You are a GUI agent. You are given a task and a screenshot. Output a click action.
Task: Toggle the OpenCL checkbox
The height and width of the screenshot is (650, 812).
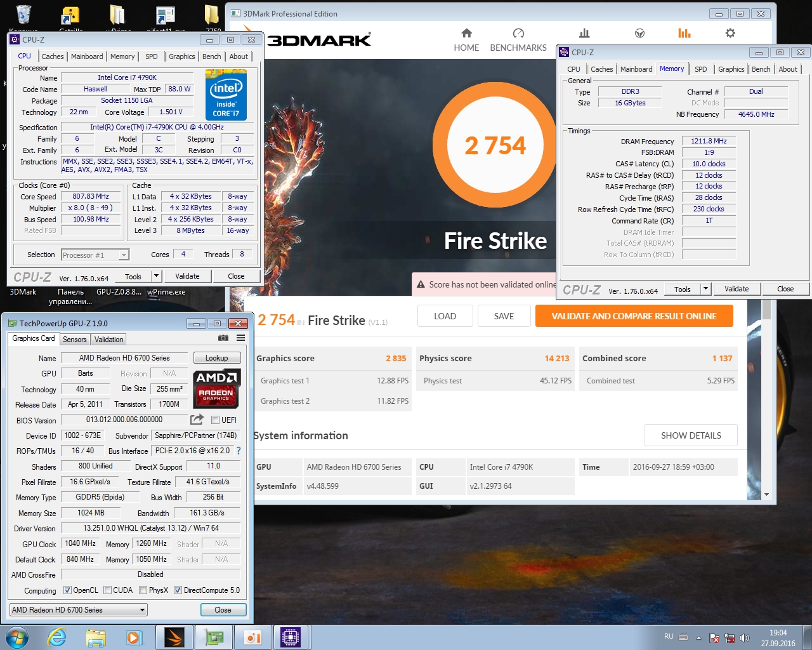coord(67,590)
